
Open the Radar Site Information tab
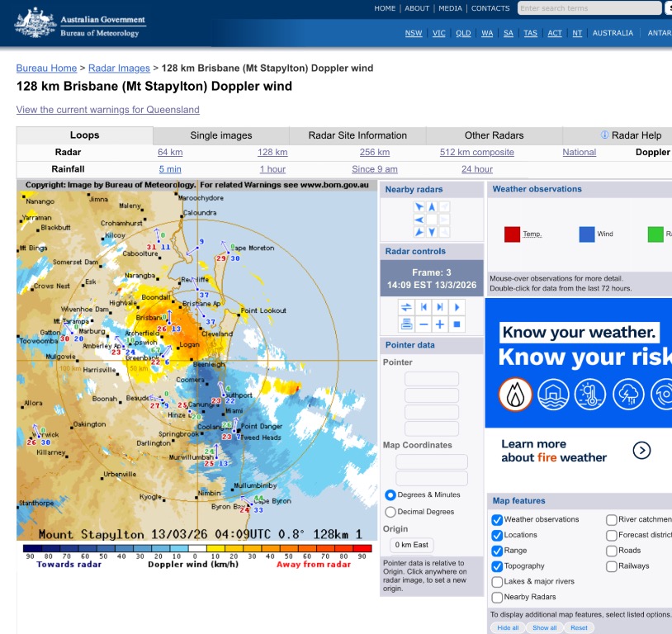(x=357, y=135)
